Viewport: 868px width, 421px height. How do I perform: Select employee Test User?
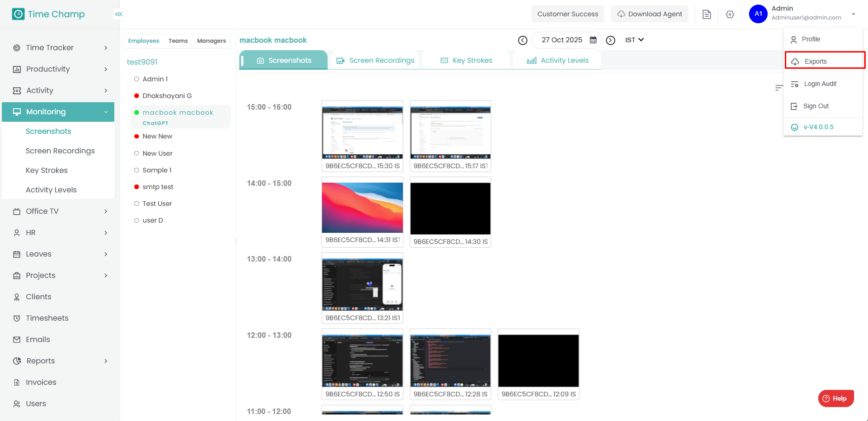tap(157, 204)
